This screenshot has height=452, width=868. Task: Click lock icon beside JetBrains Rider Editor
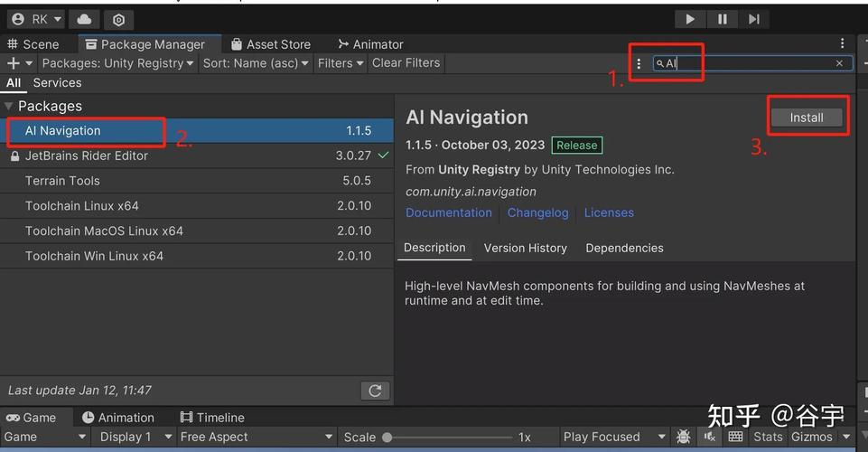tap(15, 156)
